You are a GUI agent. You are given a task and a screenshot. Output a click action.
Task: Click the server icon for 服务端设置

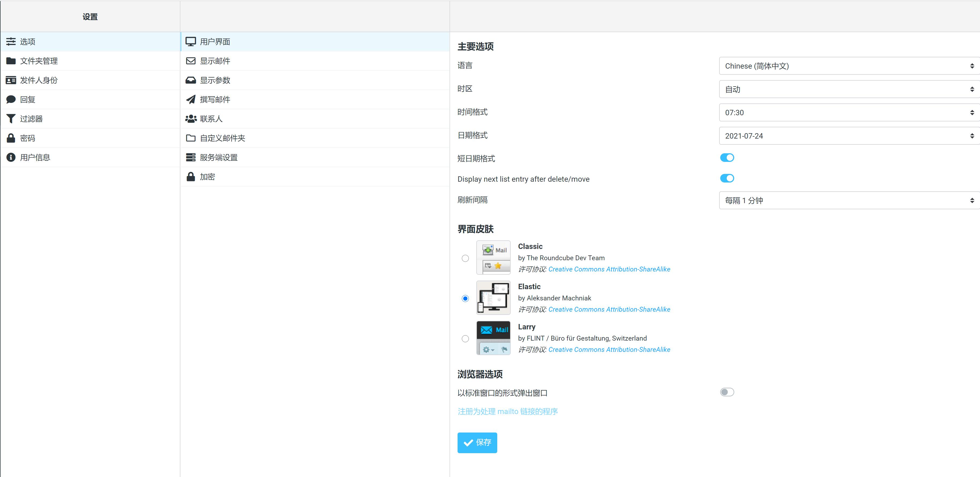point(191,158)
